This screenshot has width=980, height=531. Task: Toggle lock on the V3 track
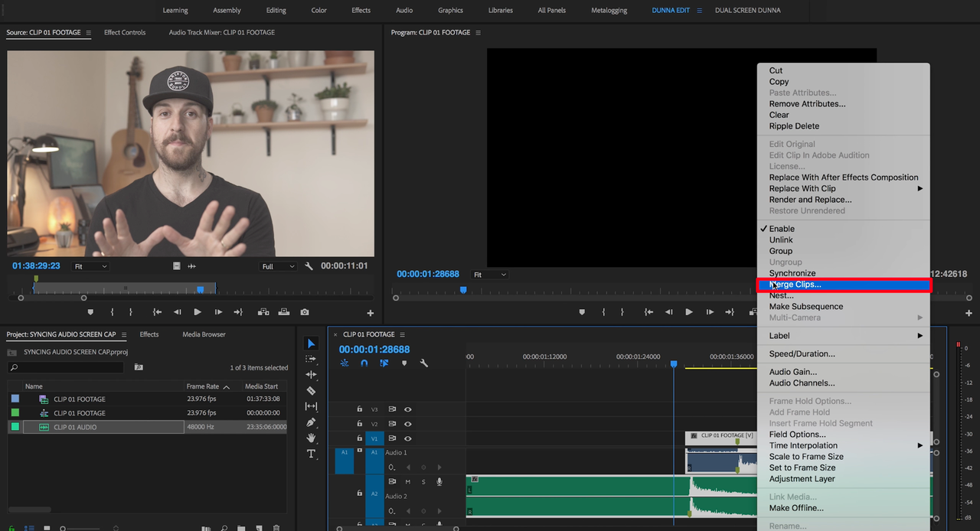pos(359,409)
